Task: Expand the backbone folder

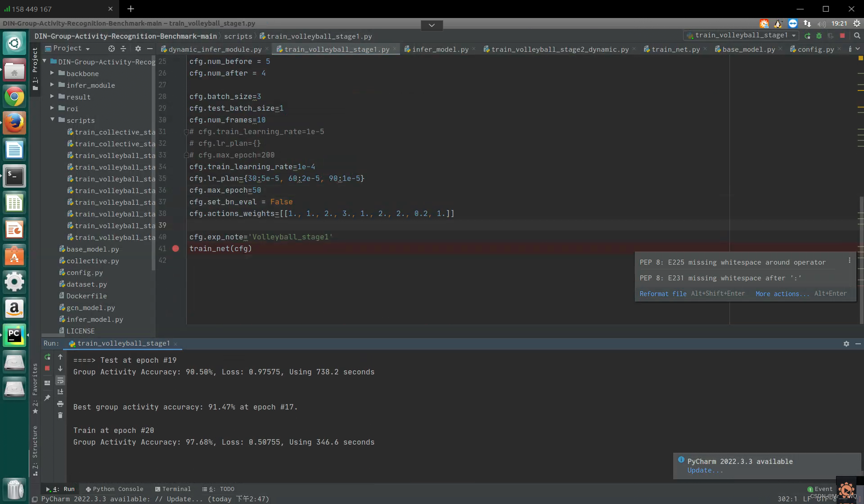Action: pyautogui.click(x=52, y=73)
